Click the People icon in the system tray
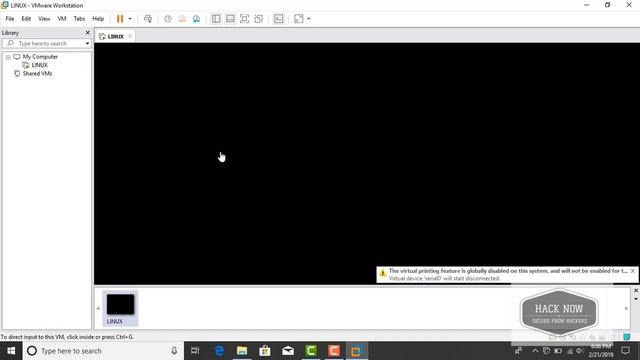 point(518,351)
